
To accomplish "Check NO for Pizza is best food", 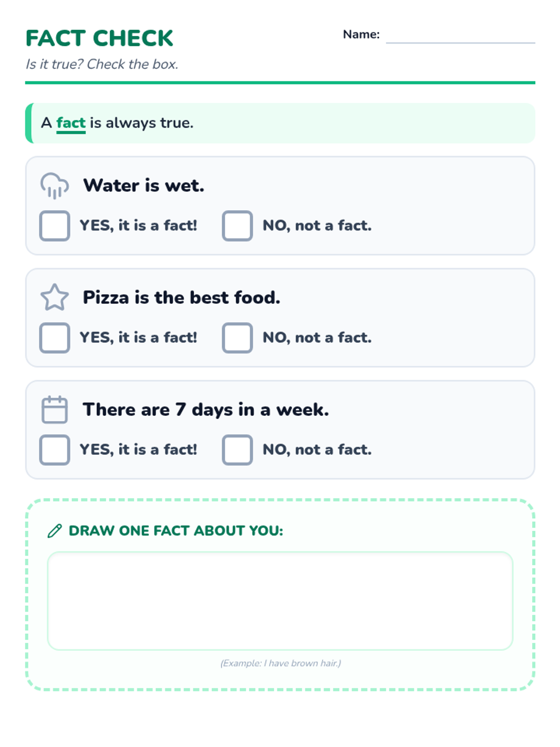I will point(237,338).
